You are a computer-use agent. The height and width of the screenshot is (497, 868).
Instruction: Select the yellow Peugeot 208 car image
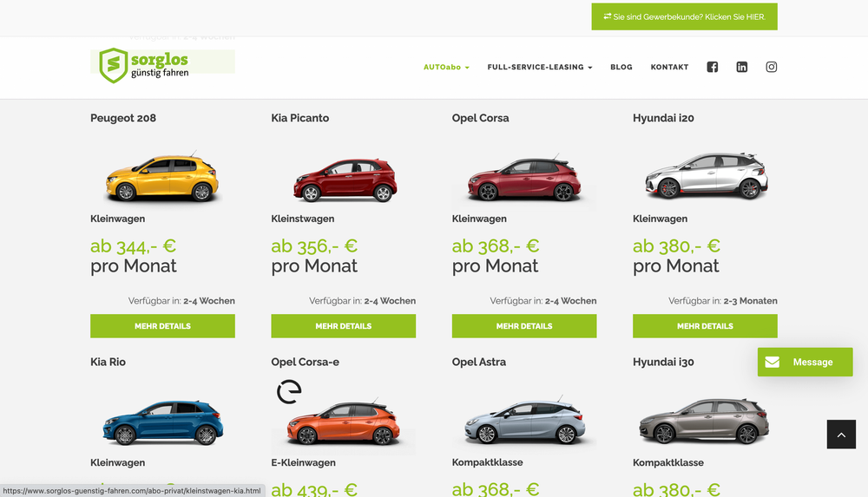162,177
